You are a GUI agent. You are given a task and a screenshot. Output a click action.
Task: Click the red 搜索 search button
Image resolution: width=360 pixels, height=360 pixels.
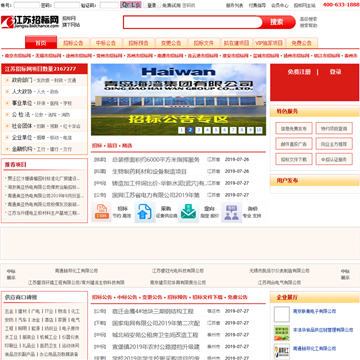pyautogui.click(x=277, y=22)
